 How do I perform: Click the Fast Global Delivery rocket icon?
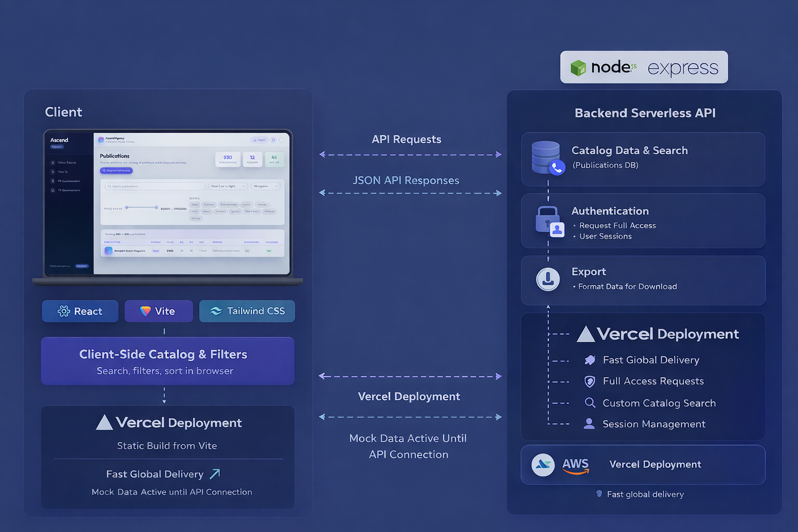[x=590, y=360]
